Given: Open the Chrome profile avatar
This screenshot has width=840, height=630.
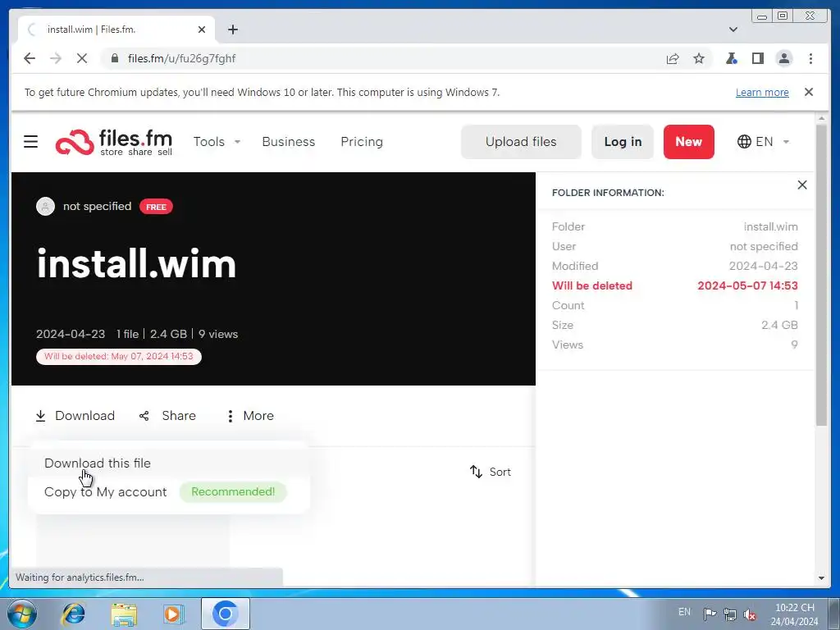Looking at the screenshot, I should 783,58.
